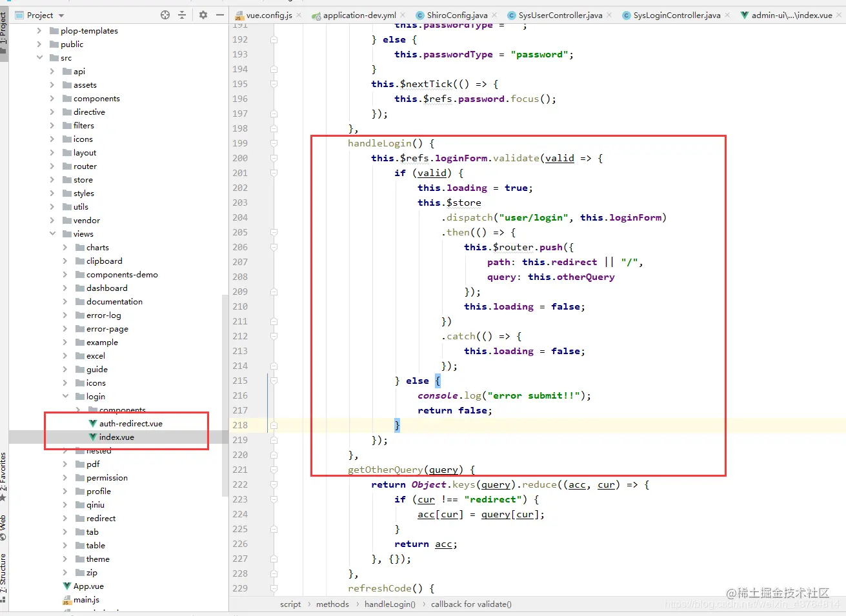
Task: Open Project panel settings gear
Action: tap(203, 15)
